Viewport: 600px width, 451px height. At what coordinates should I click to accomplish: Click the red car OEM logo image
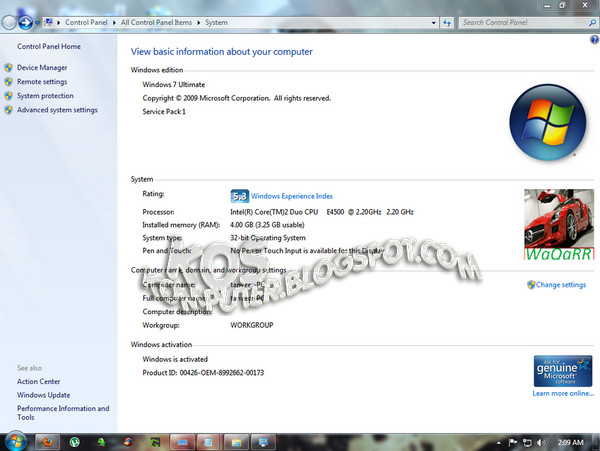click(559, 225)
